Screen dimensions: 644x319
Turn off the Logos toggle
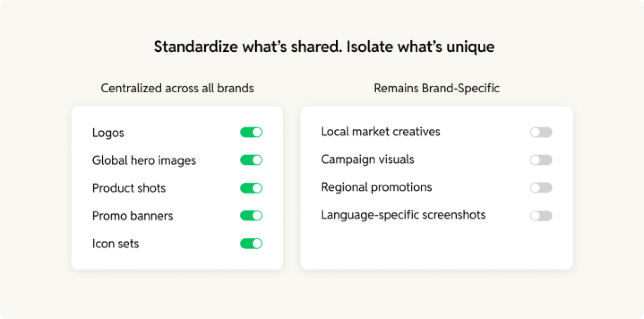(x=251, y=132)
